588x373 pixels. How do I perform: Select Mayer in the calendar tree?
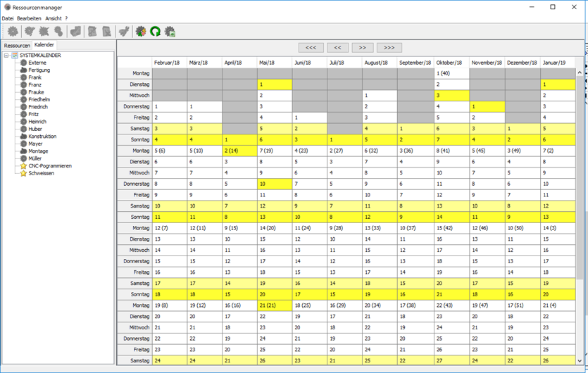35,144
